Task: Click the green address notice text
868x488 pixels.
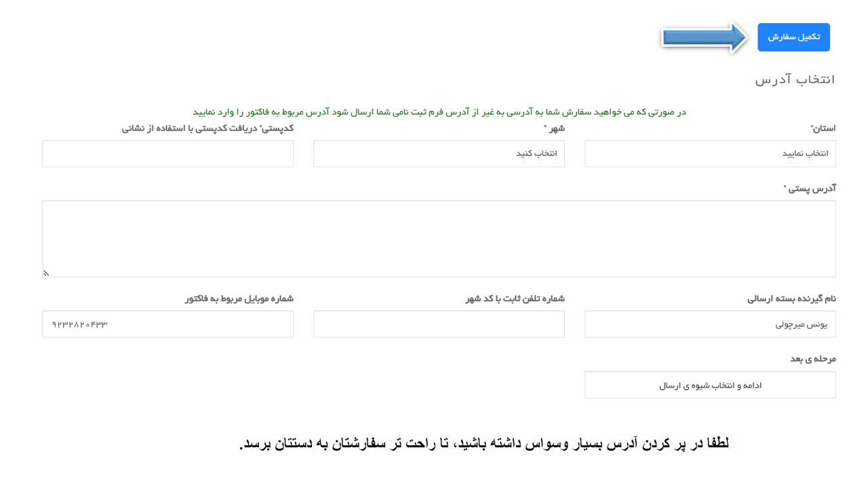Action: tap(439, 112)
